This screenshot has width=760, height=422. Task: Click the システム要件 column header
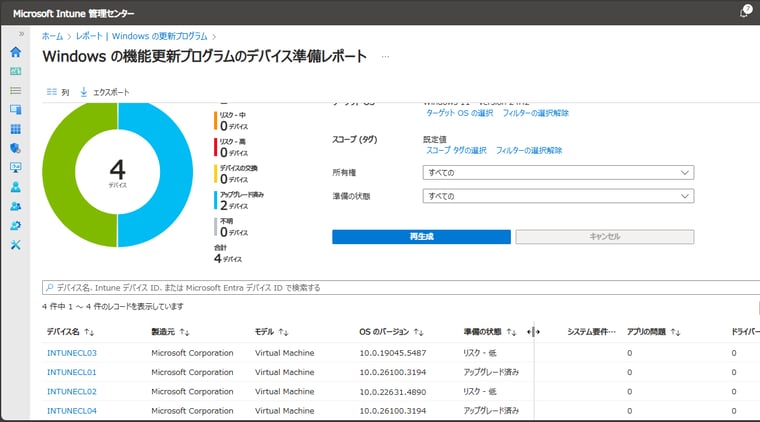point(591,332)
